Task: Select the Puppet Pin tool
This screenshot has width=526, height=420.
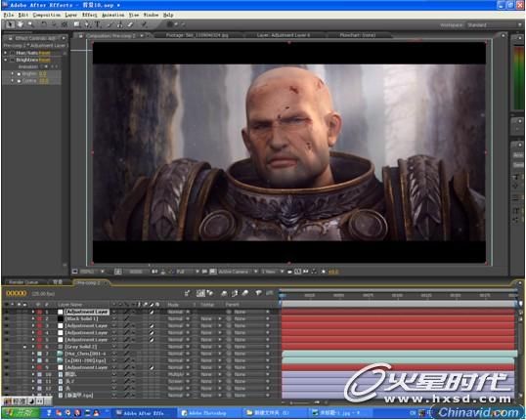Action: coord(144,24)
